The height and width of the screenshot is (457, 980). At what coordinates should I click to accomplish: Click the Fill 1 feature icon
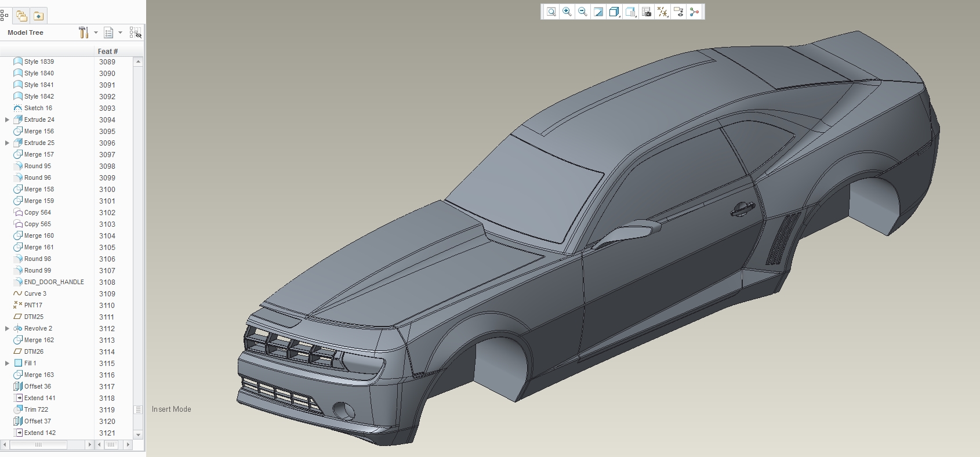pos(18,363)
